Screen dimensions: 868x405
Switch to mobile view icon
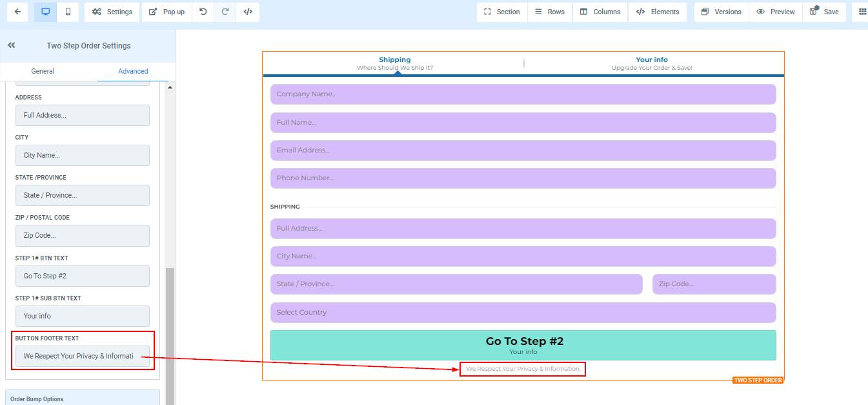pos(68,12)
